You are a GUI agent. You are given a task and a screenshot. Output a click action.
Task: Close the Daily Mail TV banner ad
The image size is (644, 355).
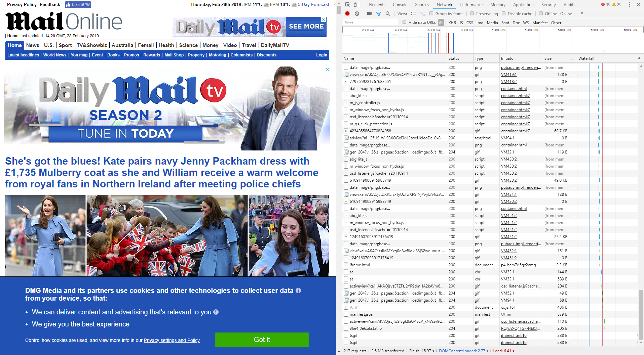(x=327, y=70)
